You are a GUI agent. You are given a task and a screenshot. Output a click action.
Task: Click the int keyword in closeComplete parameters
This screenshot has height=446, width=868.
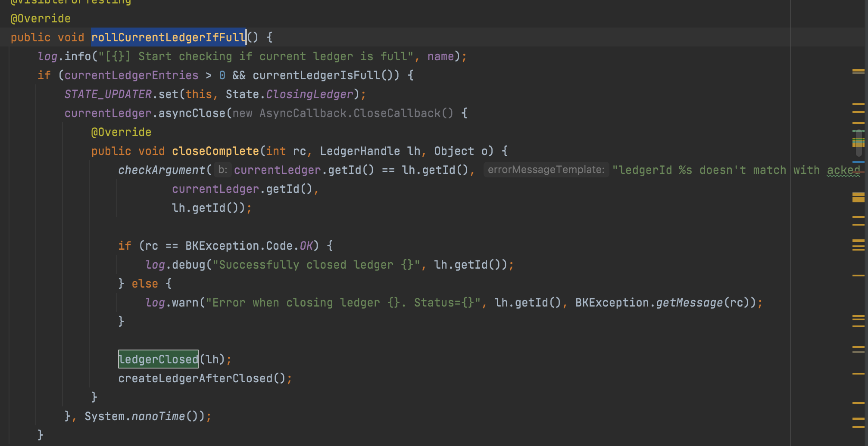(276, 151)
